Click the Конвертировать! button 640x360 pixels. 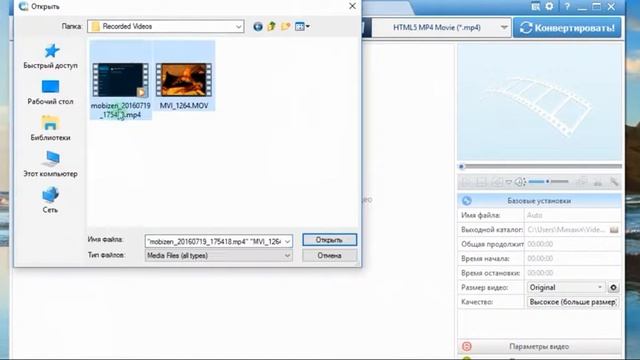[567, 28]
